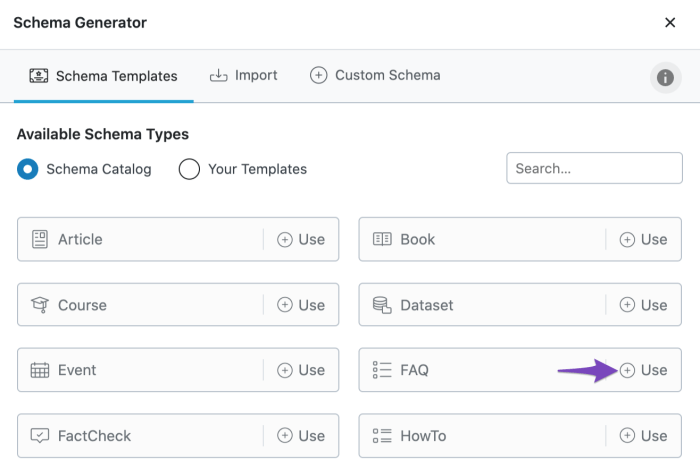Click the Article schema label
The width and height of the screenshot is (700, 468).
(x=80, y=239)
